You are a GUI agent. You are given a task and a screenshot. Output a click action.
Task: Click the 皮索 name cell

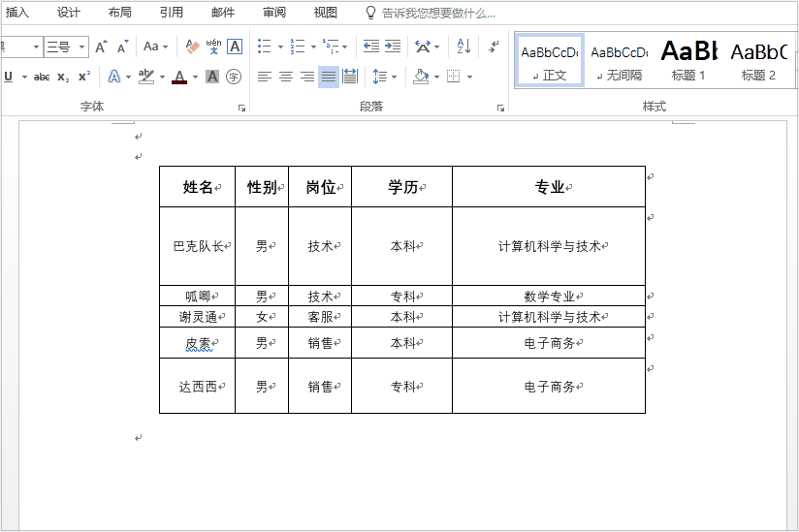pos(197,344)
